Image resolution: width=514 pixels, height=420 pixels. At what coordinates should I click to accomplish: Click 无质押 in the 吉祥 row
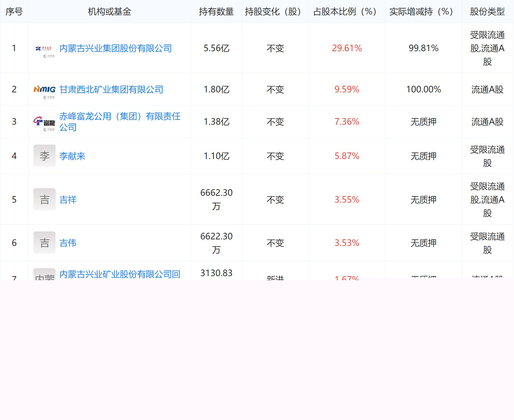click(x=424, y=200)
